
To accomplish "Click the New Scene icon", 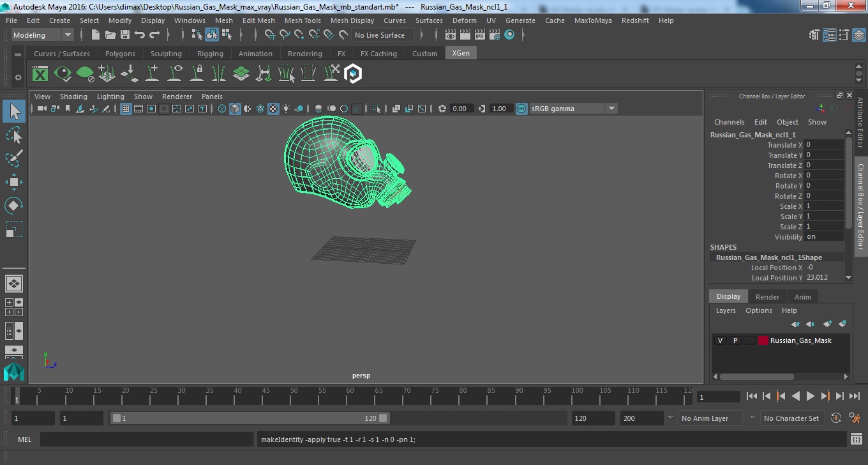I will (x=96, y=35).
